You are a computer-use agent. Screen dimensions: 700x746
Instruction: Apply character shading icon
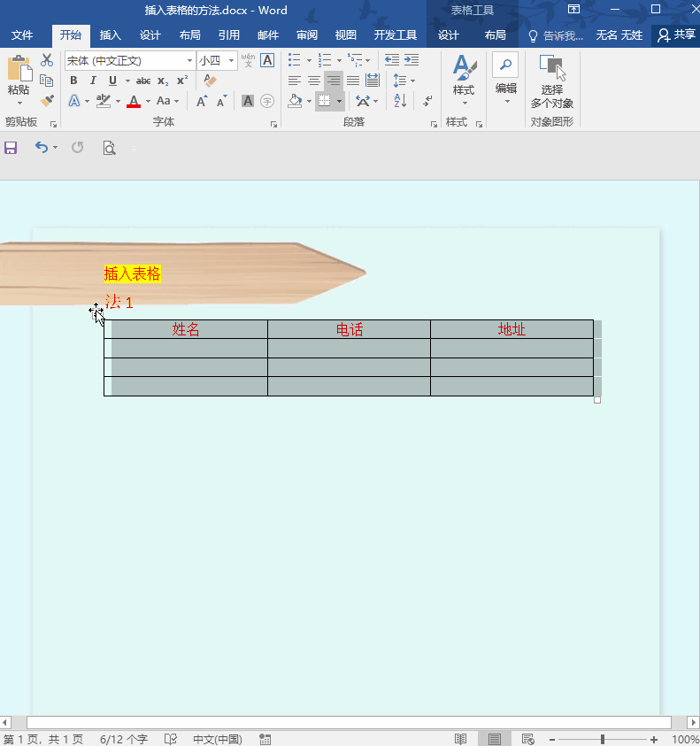(x=248, y=101)
